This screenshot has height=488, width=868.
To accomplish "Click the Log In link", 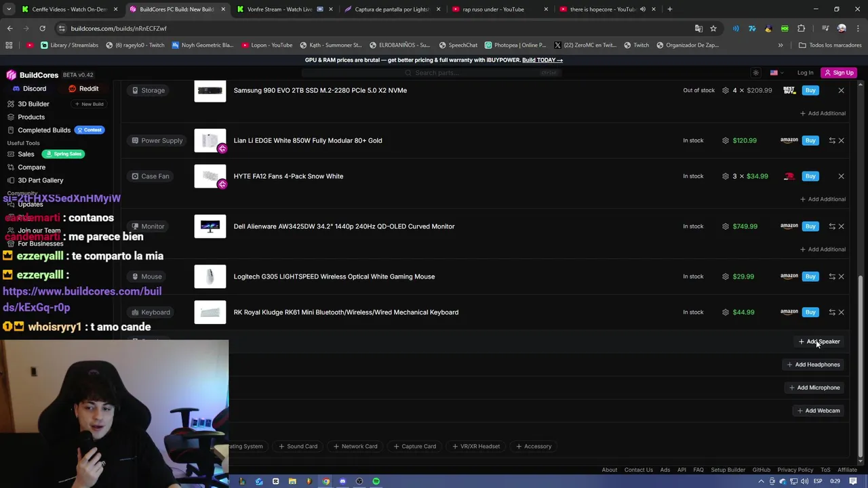I will (x=805, y=73).
